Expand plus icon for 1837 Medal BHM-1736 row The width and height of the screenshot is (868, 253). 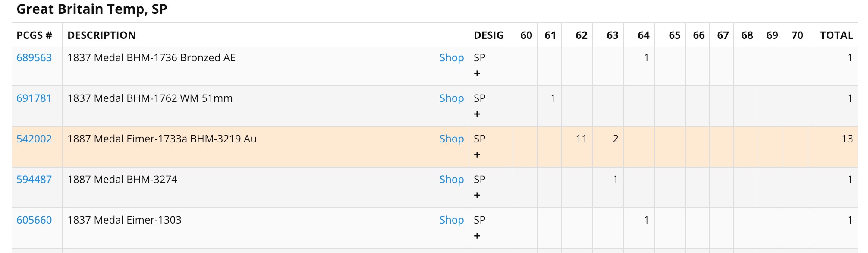pos(477,74)
